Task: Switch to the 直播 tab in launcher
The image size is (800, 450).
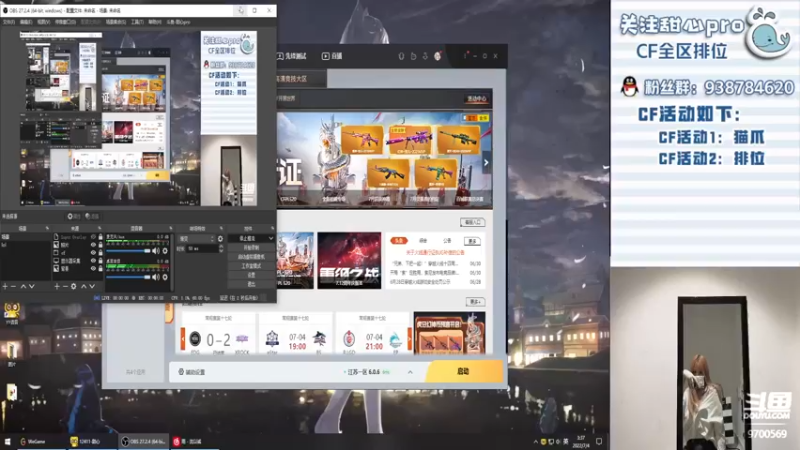Action: coord(332,56)
